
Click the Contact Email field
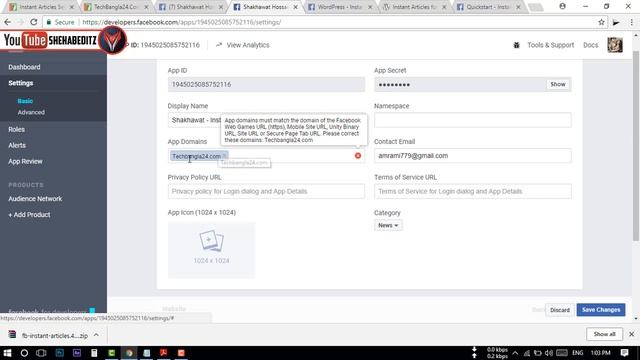[x=473, y=156]
